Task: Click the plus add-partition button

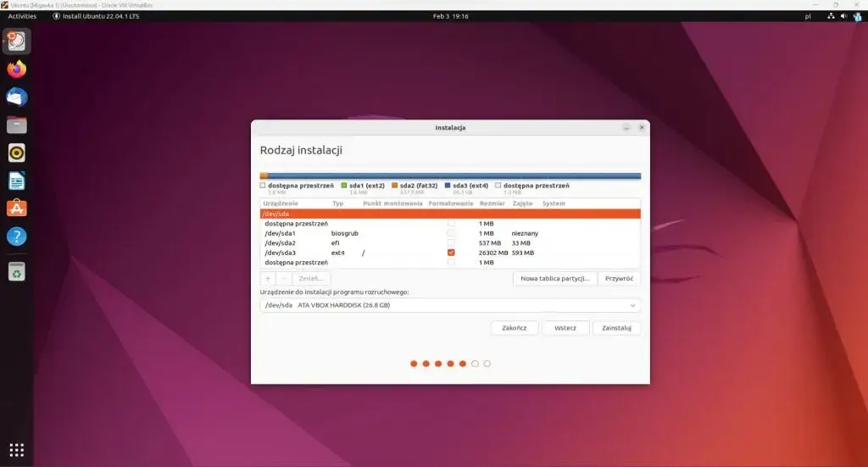Action: [268, 278]
